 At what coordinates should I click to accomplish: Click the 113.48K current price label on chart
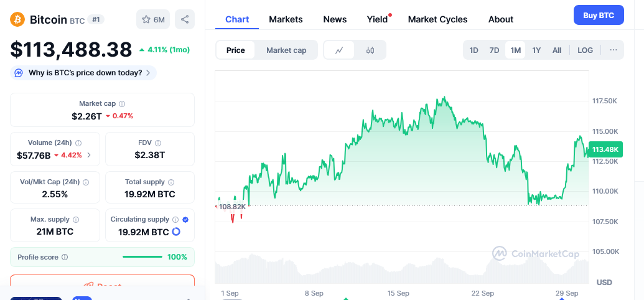(605, 149)
